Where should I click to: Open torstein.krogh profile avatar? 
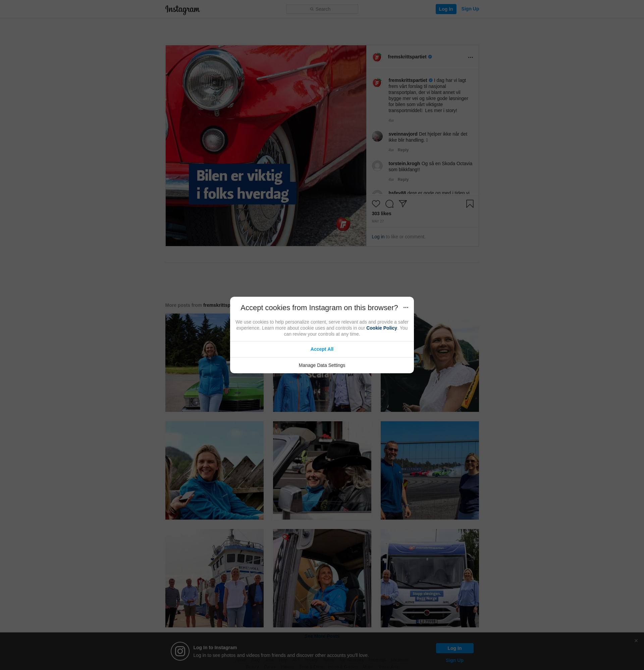[377, 166]
